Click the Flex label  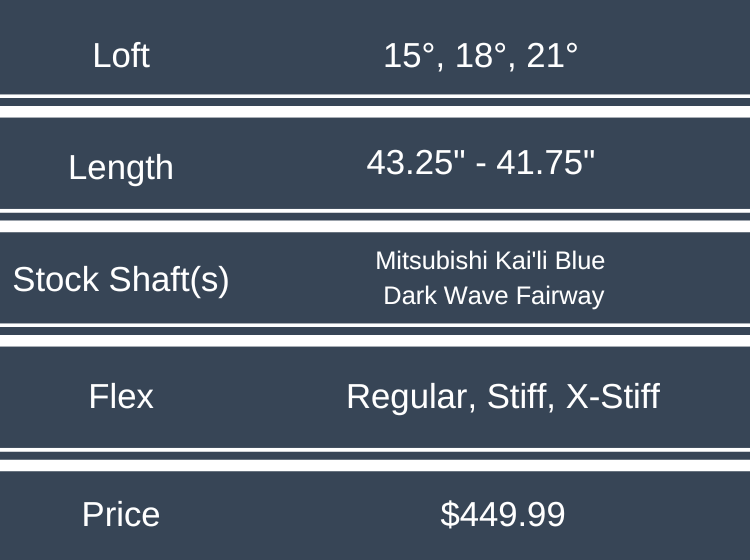pyautogui.click(x=121, y=397)
